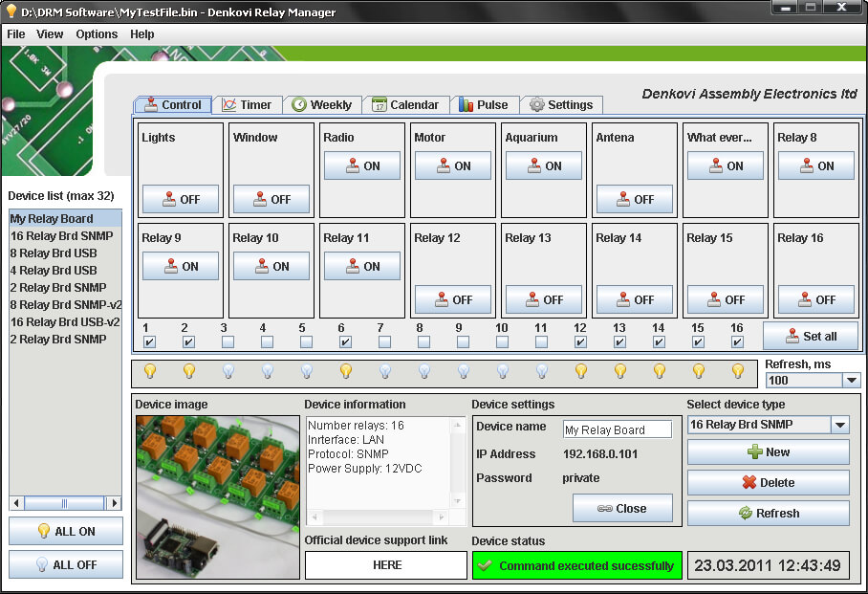The height and width of the screenshot is (594, 868).
Task: Open the Select device type dropdown
Action: tap(840, 425)
